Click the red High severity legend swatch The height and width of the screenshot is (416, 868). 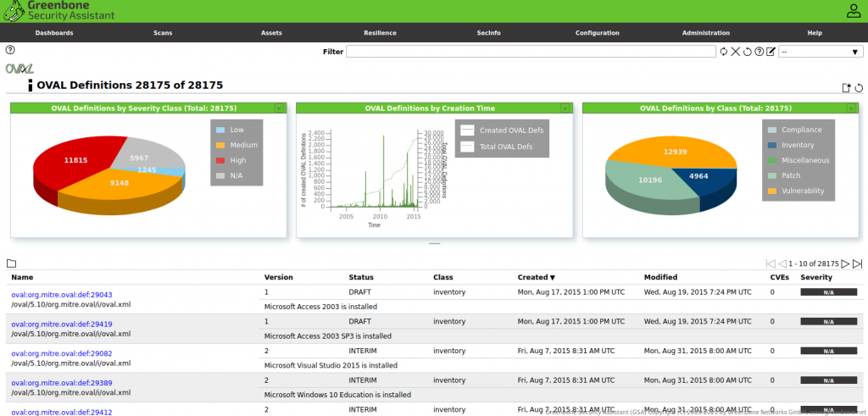point(220,160)
